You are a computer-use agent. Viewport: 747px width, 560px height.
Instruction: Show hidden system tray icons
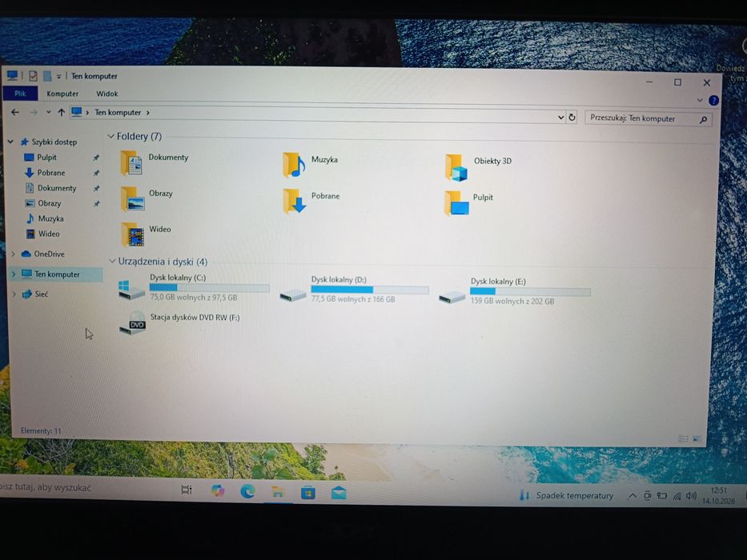633,496
